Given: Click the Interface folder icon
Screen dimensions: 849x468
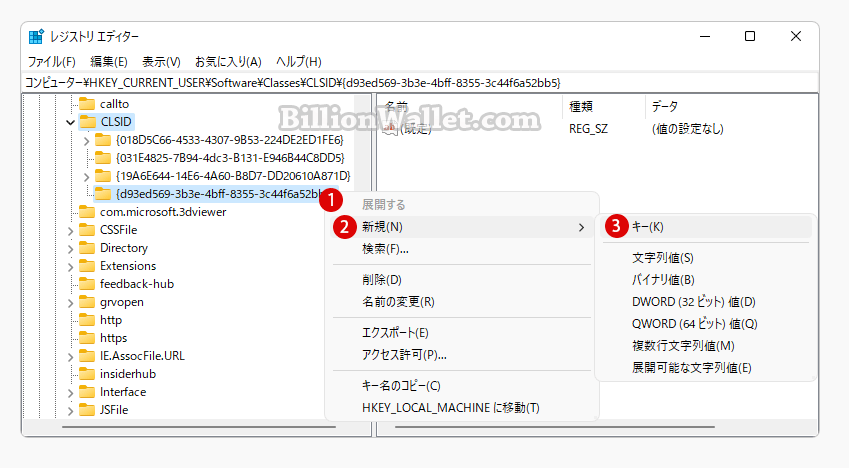Looking at the screenshot, I should click(87, 392).
